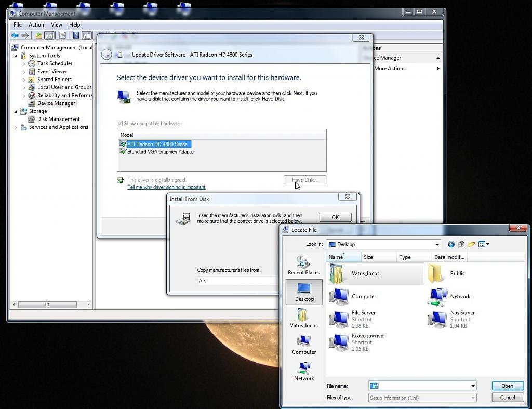This screenshot has height=409, width=532.
Task: Select Disk Management in console tree
Action: pyautogui.click(x=54, y=119)
